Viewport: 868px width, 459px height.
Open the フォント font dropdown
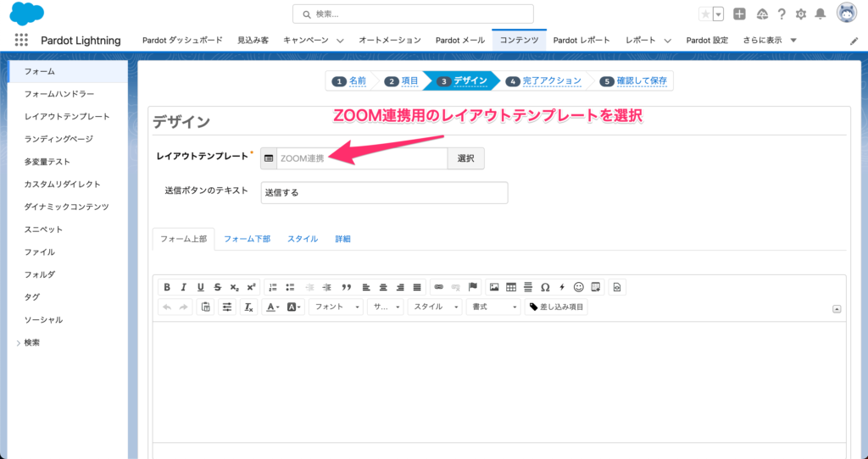tap(337, 307)
